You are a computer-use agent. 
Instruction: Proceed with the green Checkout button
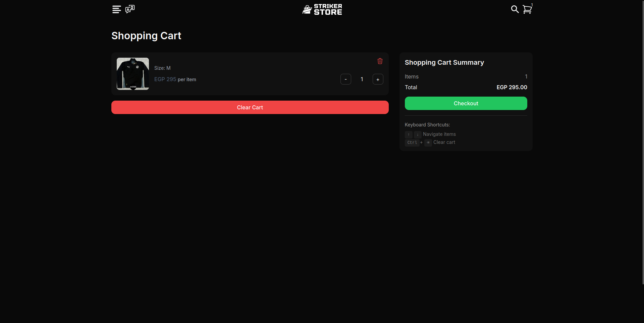466,103
